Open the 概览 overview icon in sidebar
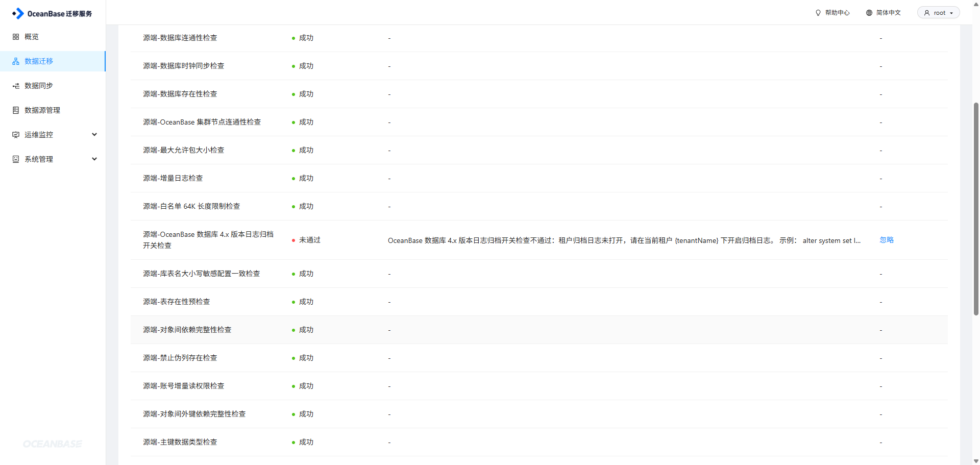Viewport: 980px width, 465px height. point(16,37)
